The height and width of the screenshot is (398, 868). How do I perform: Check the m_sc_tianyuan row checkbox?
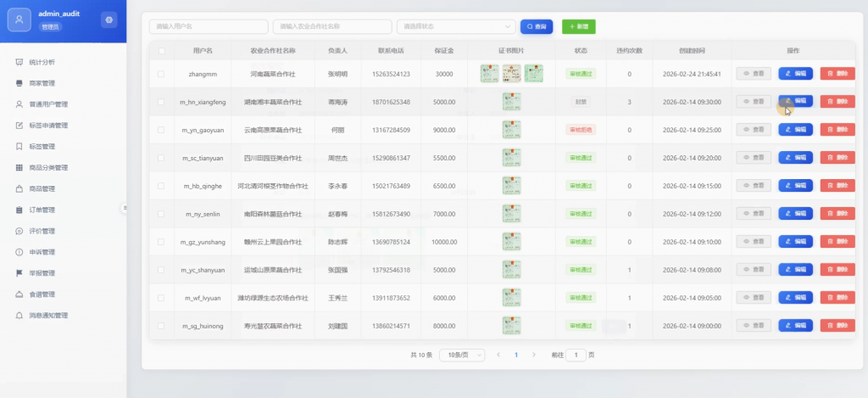click(161, 158)
